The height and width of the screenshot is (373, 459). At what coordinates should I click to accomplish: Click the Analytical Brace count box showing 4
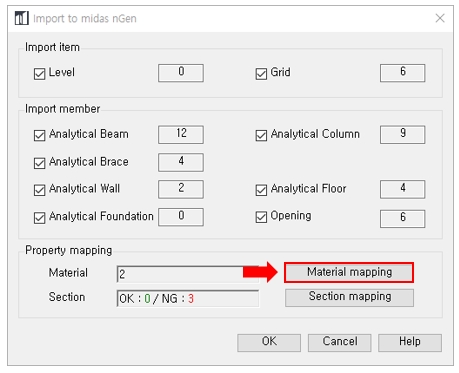pos(181,162)
